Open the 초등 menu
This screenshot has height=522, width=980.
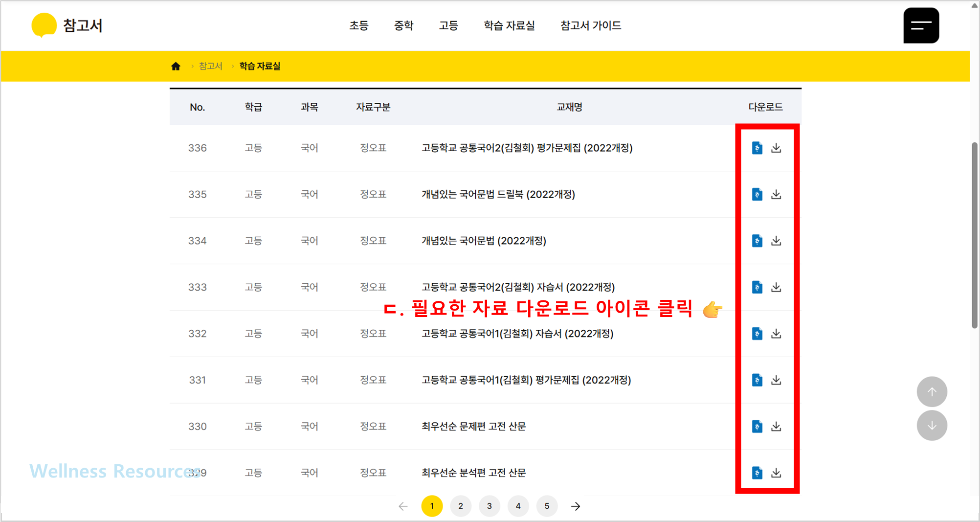(x=359, y=25)
